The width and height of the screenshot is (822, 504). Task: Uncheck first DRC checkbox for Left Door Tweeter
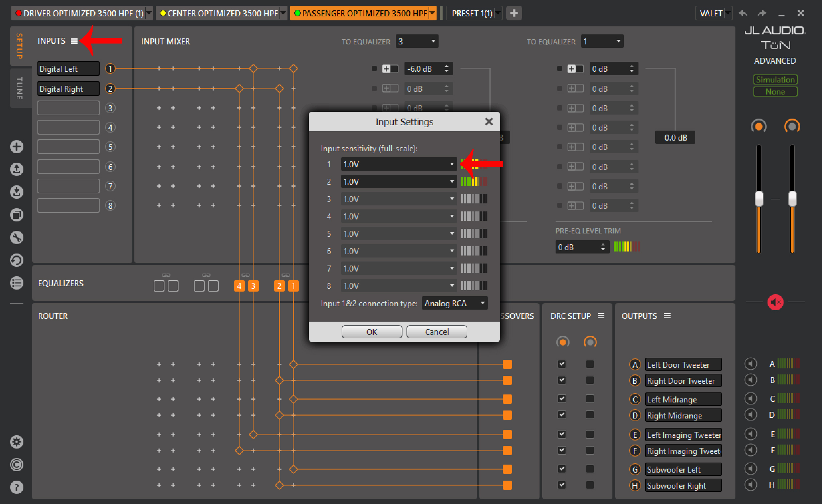562,364
